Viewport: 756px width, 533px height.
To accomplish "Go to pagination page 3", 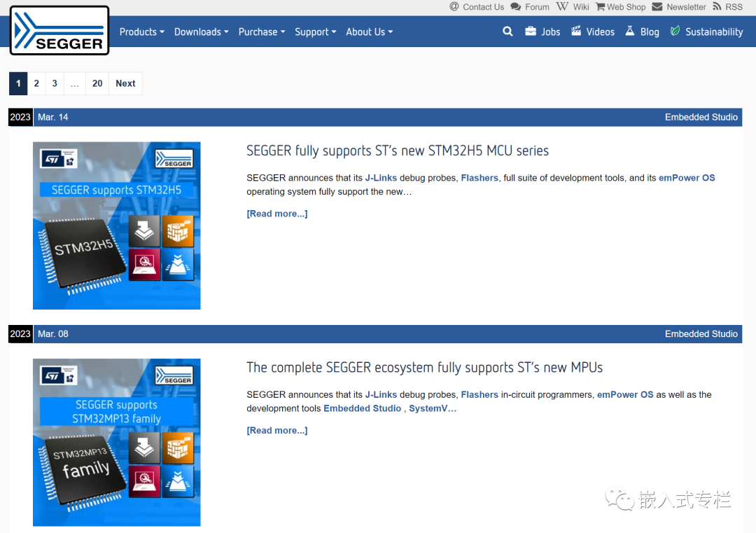I will [x=55, y=83].
